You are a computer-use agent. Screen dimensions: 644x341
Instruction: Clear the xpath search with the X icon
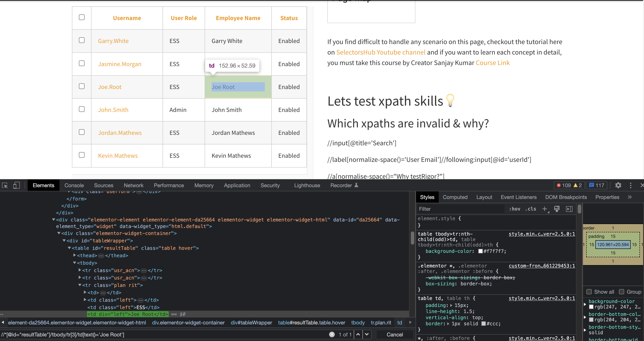tap(332, 334)
